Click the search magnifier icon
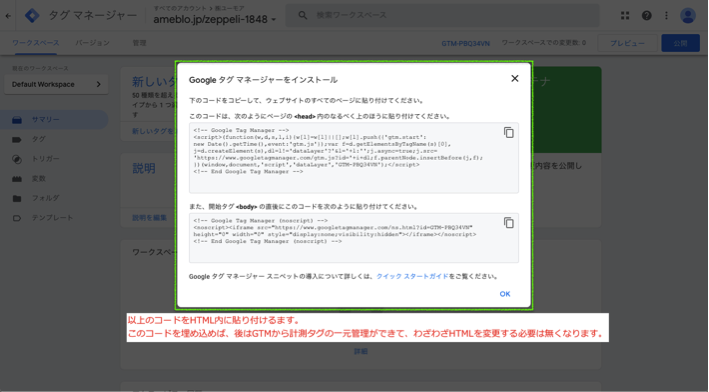The height and width of the screenshot is (392, 709). (303, 15)
